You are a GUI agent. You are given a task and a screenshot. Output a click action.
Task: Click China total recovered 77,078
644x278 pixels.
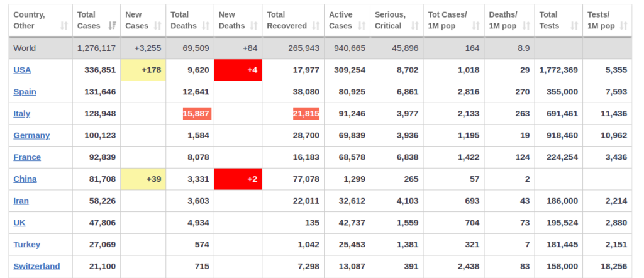tap(306, 179)
